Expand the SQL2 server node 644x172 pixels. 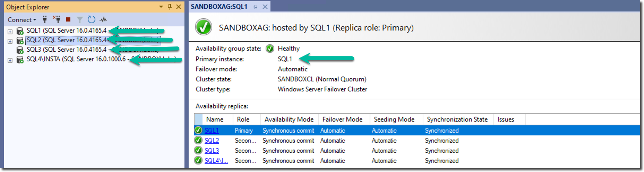point(10,41)
